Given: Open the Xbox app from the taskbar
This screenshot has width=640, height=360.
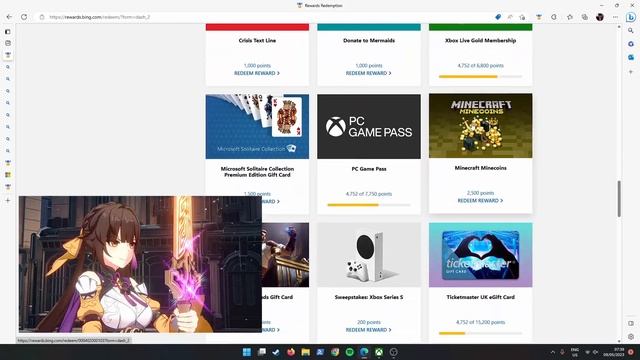Looking at the screenshot, I should point(379,352).
